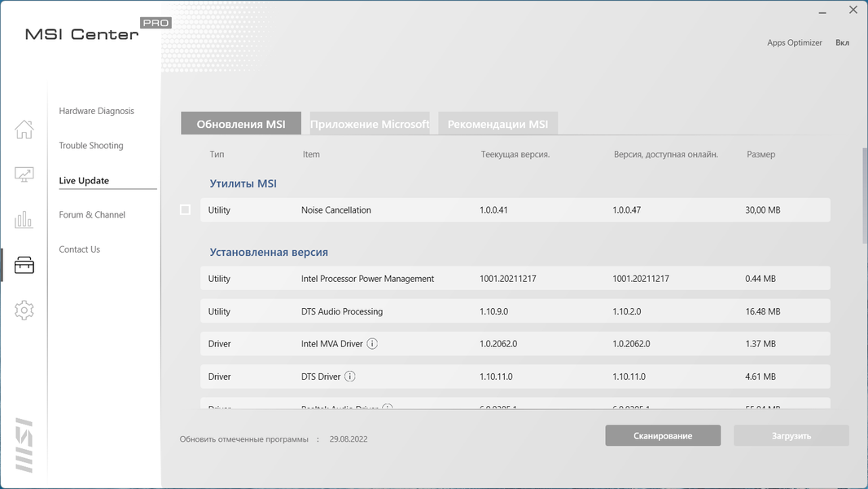Select Intel Processor Power Management row

[515, 279]
